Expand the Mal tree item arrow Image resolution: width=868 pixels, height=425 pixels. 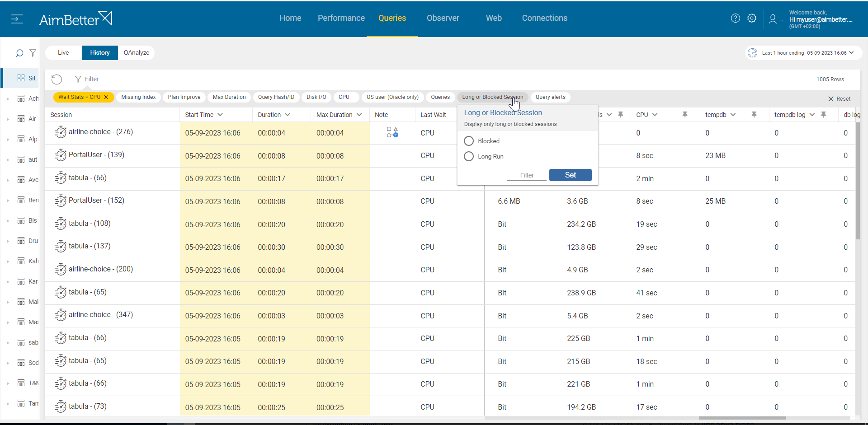(8, 302)
